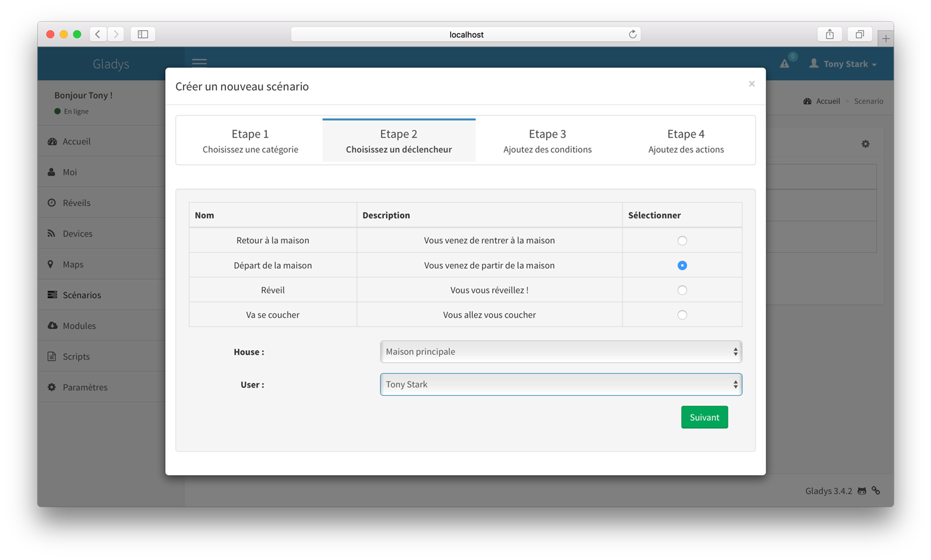Close the scenario dialog with X

click(x=752, y=84)
